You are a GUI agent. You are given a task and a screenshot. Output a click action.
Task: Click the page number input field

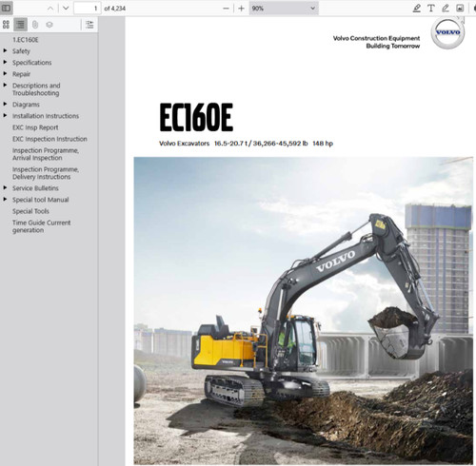click(x=88, y=9)
